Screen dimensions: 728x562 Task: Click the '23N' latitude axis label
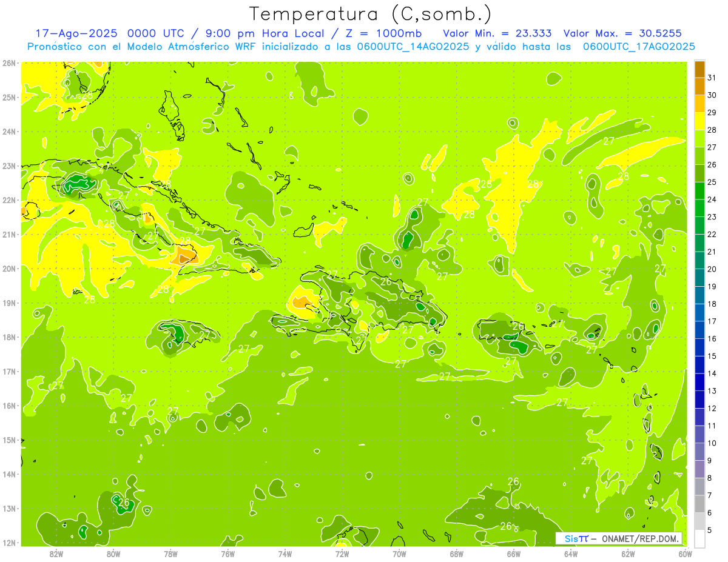(x=8, y=166)
